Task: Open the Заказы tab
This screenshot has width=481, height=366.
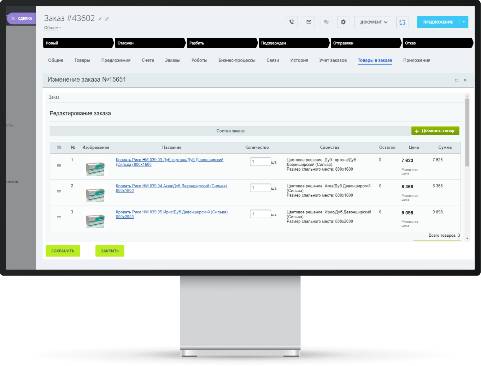Action: pos(172,60)
